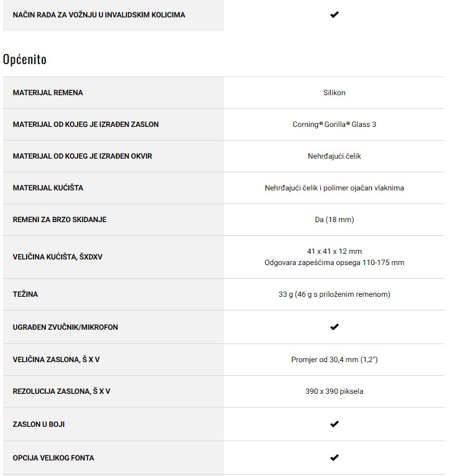
Task: Click the Težina row label
Action: [25, 294]
